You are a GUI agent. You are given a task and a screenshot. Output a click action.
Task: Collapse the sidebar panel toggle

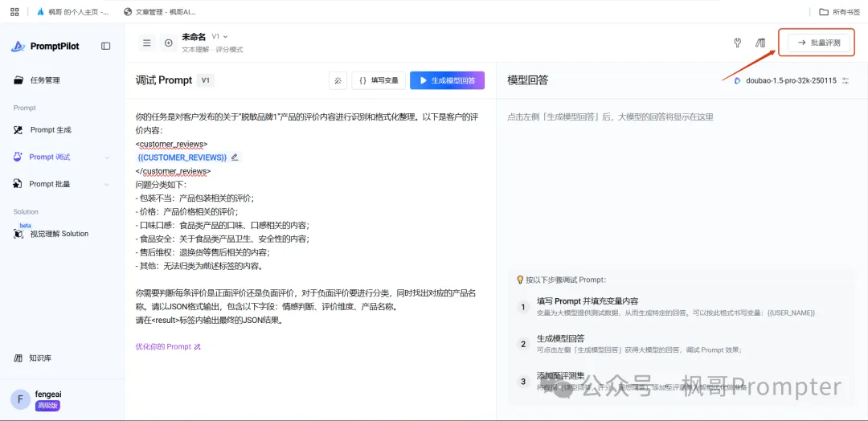(x=106, y=47)
